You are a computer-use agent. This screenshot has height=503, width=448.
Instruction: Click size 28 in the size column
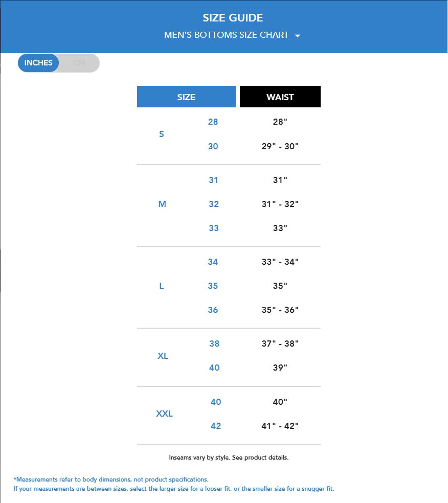click(x=213, y=122)
